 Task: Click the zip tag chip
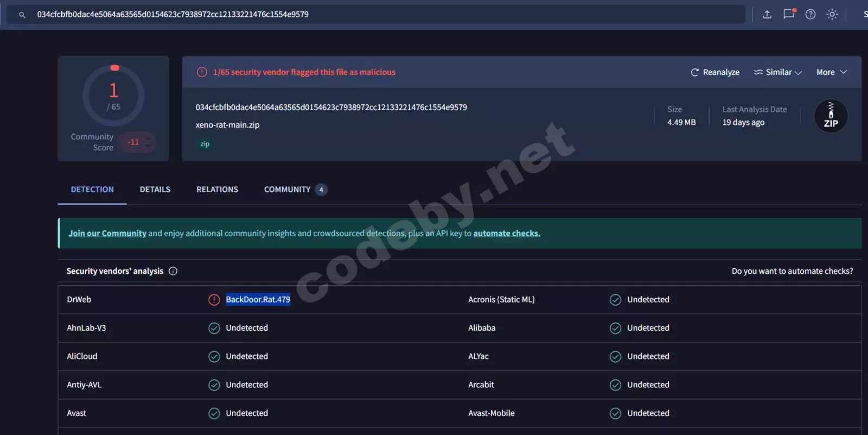205,144
